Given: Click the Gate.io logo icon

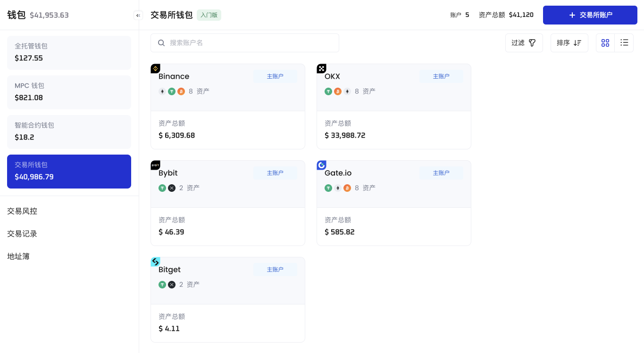Looking at the screenshot, I should [x=321, y=165].
